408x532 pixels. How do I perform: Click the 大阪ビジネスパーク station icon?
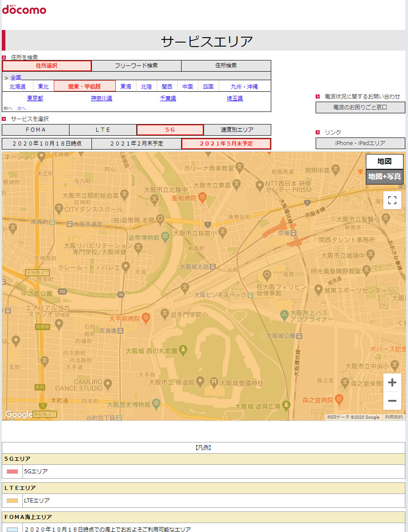point(250,295)
